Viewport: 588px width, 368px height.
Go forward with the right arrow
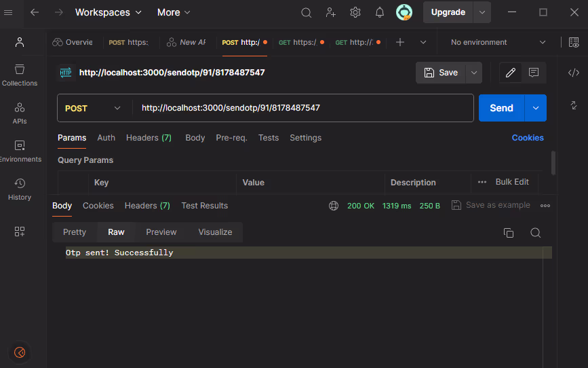point(59,12)
